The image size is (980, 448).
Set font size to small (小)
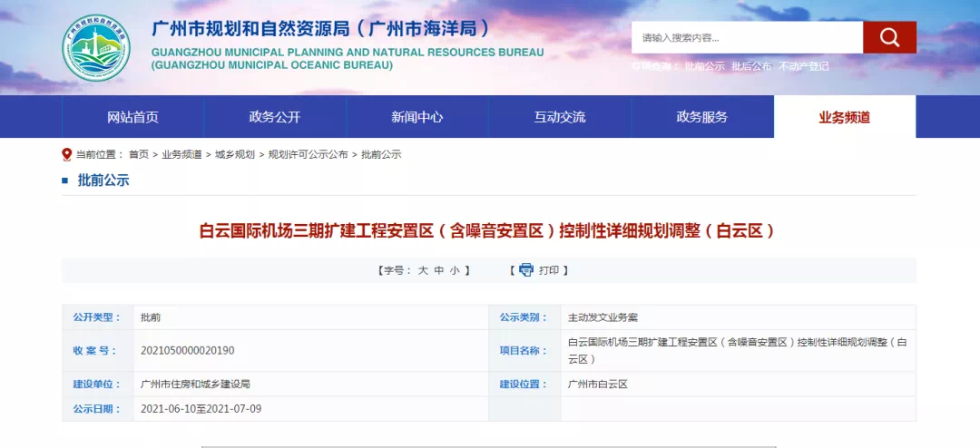(x=455, y=270)
